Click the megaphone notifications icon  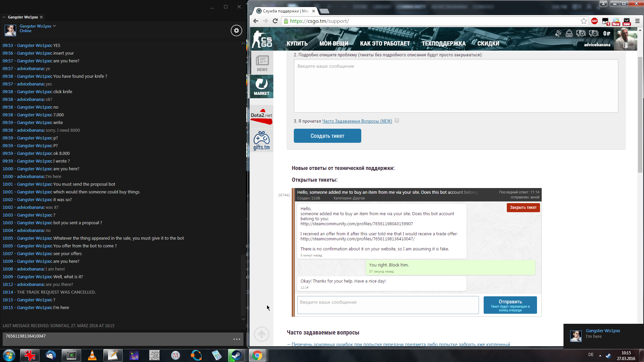pyautogui.click(x=558, y=33)
